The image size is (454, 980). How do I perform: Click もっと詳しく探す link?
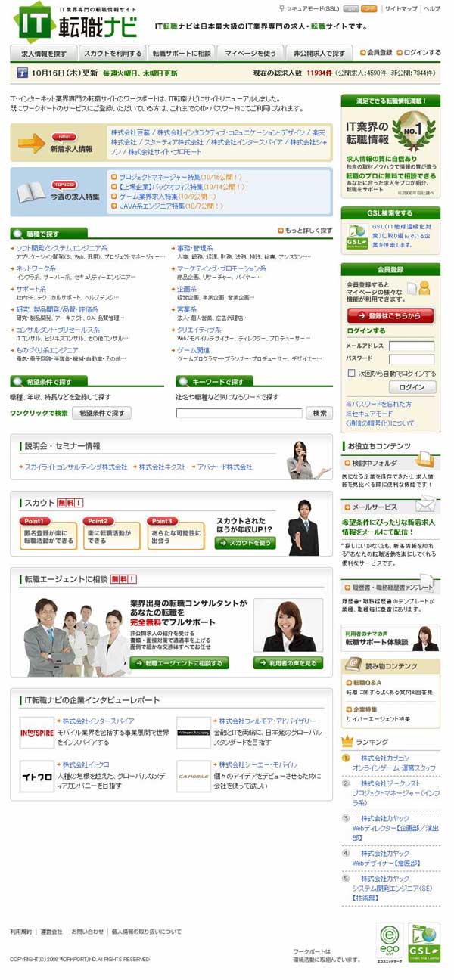(x=305, y=231)
